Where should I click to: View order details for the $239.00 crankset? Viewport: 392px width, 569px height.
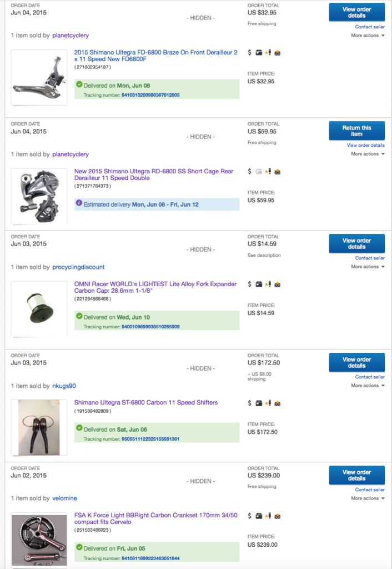coord(356,475)
